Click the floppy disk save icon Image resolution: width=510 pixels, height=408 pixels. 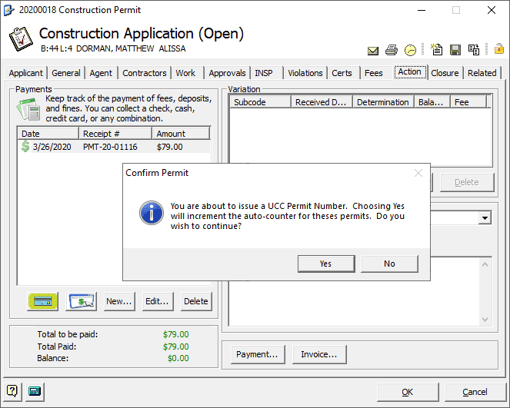[x=455, y=50]
